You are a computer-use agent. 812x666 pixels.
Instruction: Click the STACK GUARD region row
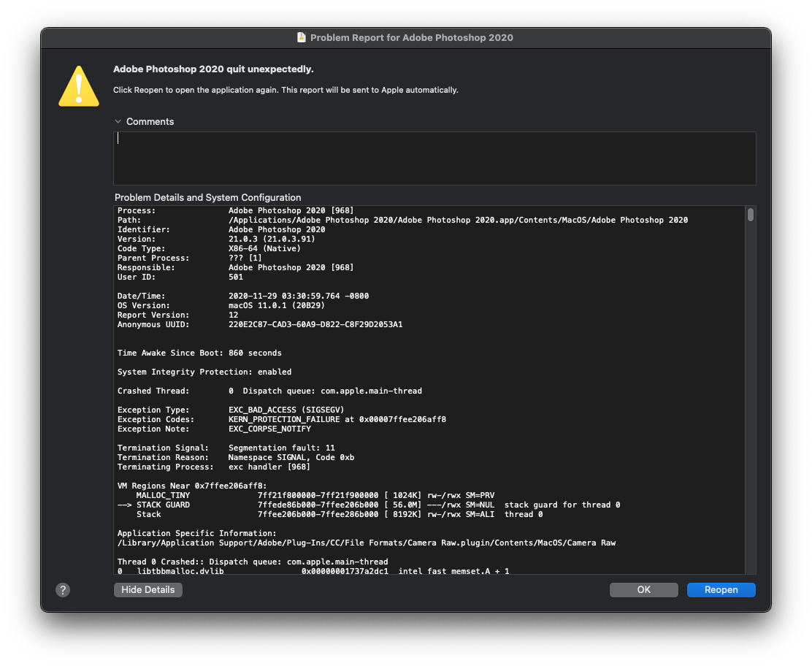pyautogui.click(x=369, y=505)
